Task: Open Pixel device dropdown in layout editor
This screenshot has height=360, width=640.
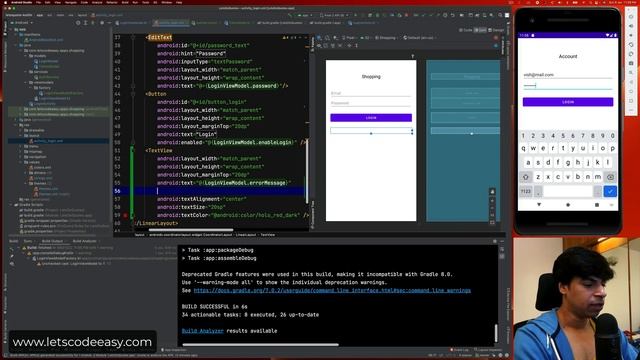Action: pos(350,38)
